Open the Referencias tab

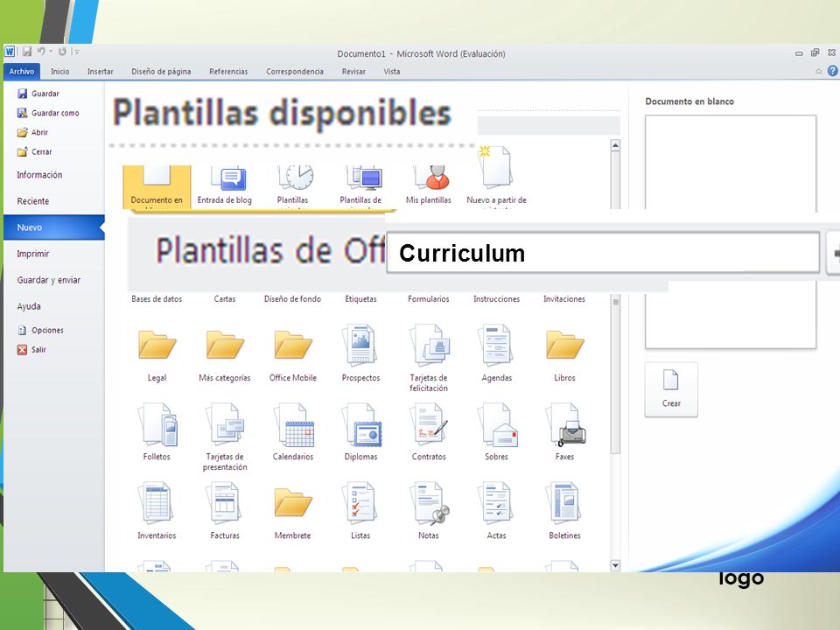pos(228,71)
